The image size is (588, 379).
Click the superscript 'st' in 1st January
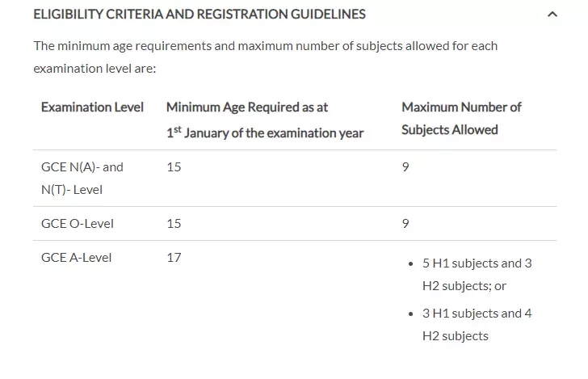(x=178, y=129)
